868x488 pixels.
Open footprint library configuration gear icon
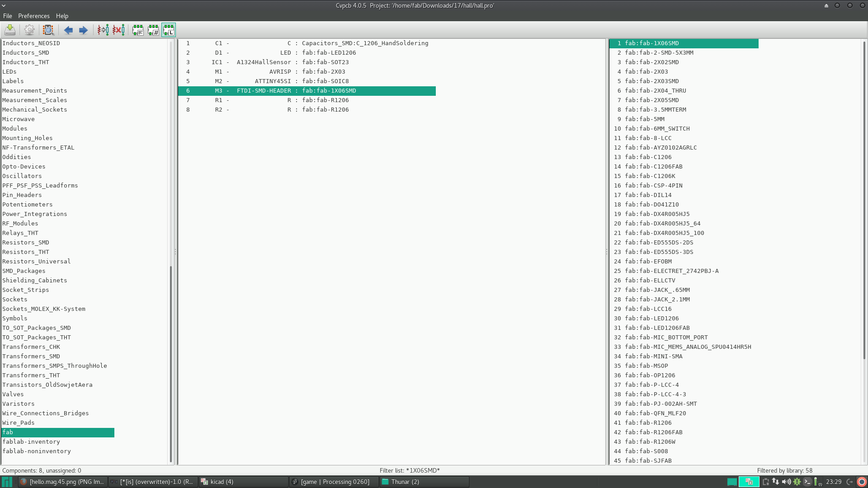click(29, 30)
